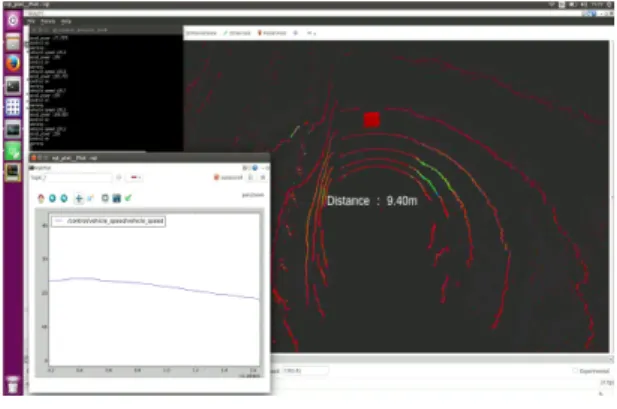Open the minus dropdown in RViz toolbar
The image size is (617, 409).
(311, 33)
